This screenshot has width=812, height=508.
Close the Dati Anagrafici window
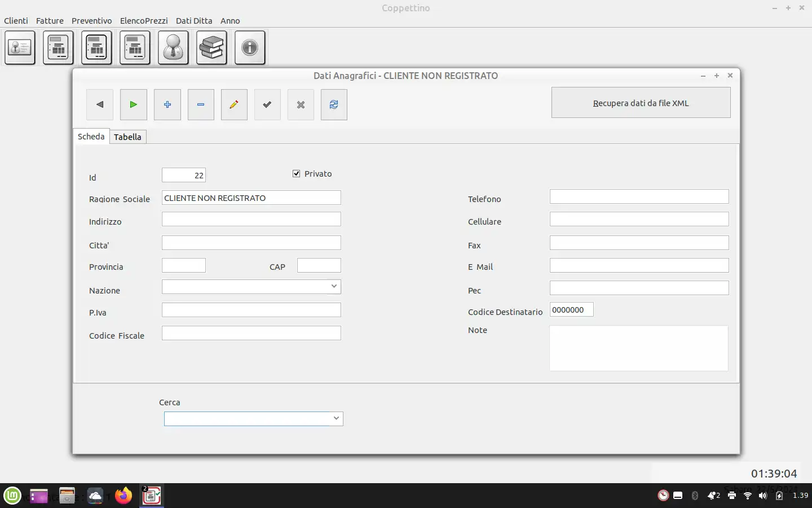click(x=730, y=76)
